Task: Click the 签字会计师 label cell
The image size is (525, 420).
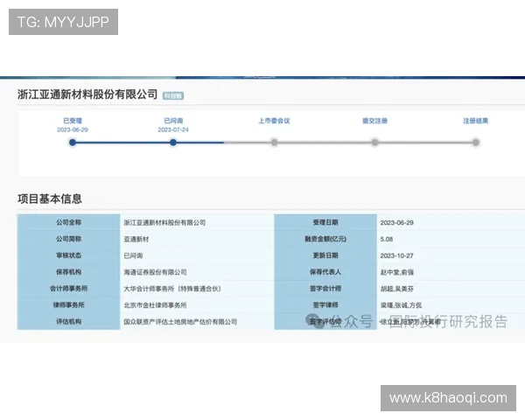Action: (x=325, y=289)
